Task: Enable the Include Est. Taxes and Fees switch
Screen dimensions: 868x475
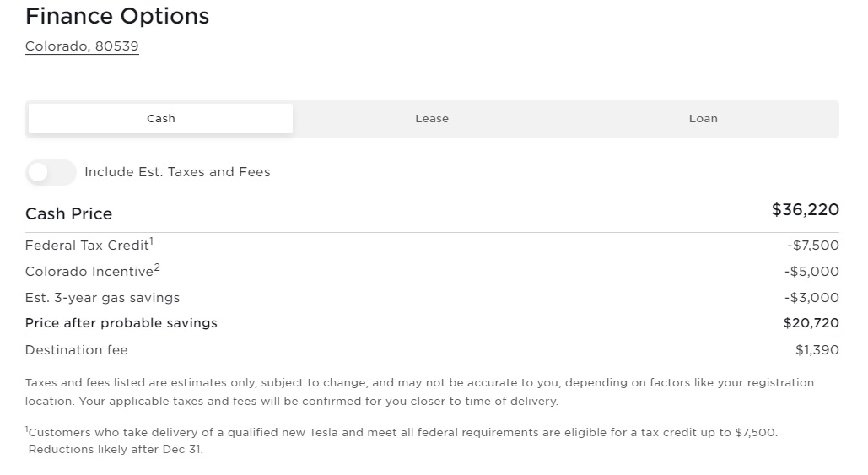Action: 51,172
